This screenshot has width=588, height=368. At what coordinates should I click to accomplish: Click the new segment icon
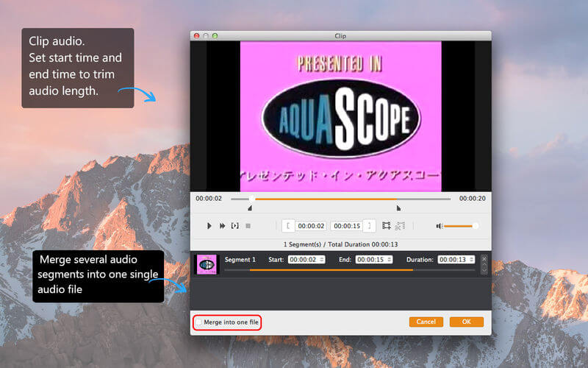[387, 226]
